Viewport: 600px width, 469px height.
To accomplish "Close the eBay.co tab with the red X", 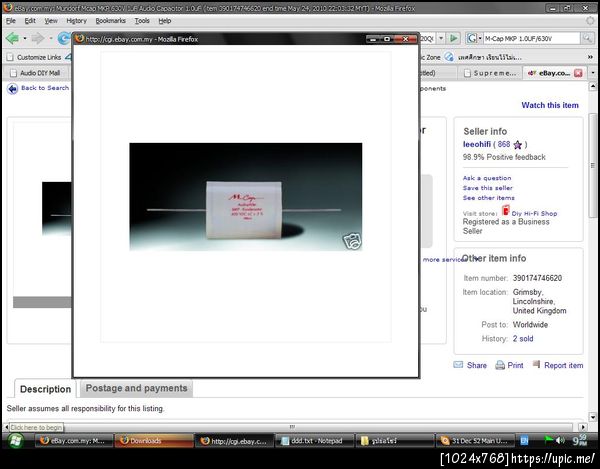I will pyautogui.click(x=578, y=73).
